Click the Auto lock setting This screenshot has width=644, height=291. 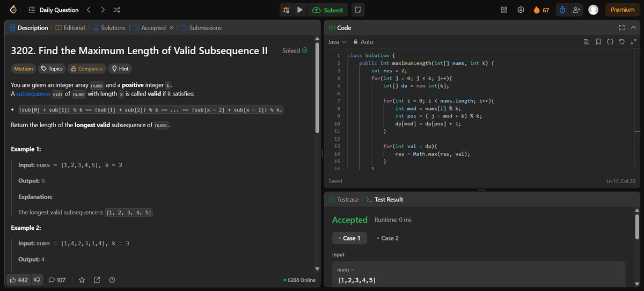click(x=363, y=42)
